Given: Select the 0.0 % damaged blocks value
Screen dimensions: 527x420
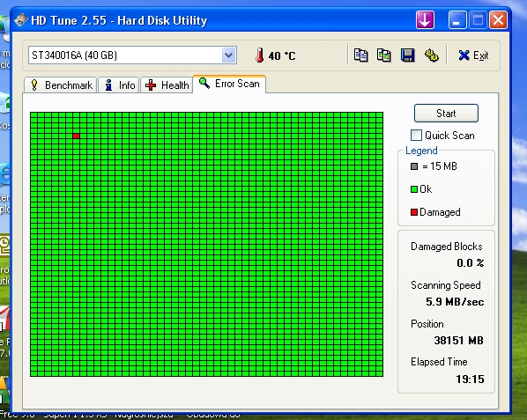Looking at the screenshot, I should [x=471, y=263].
